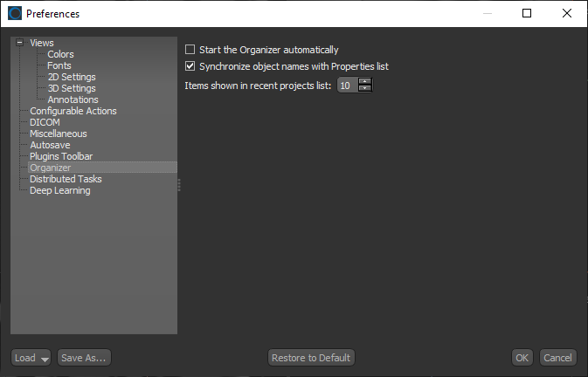Screen dimensions: 588x377
Task: Click the recent projects number field
Action: (x=347, y=86)
